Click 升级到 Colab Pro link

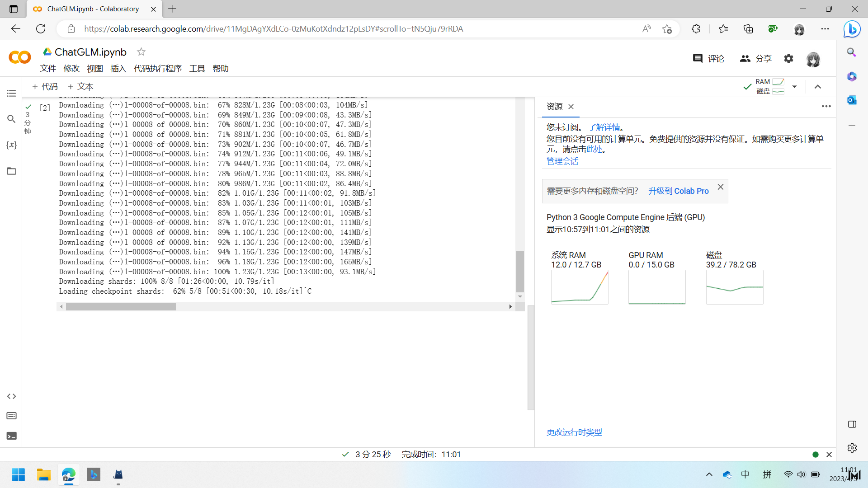click(x=678, y=191)
